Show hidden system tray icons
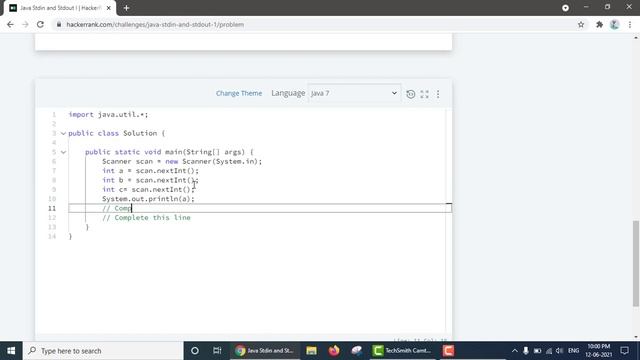The width and height of the screenshot is (640, 360). tap(514, 351)
